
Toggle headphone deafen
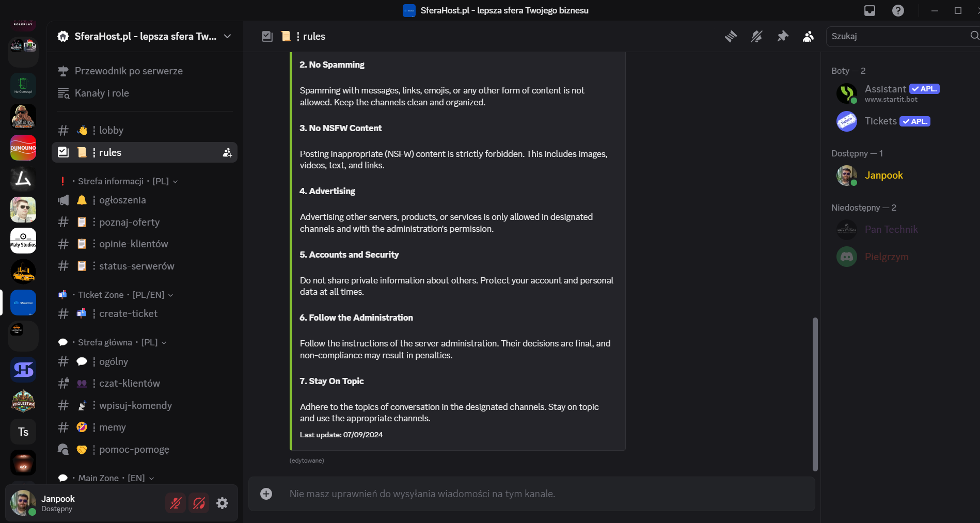199,503
